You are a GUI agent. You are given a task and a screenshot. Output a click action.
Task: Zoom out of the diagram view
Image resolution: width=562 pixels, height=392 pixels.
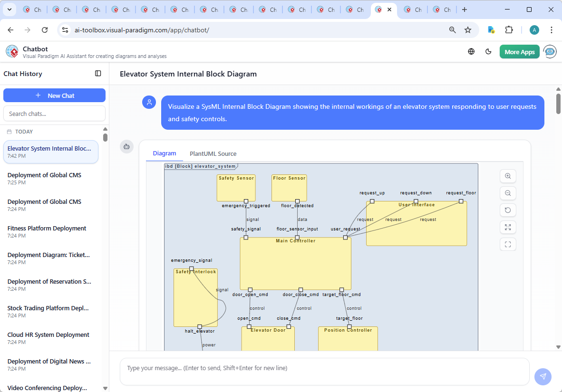(x=508, y=193)
